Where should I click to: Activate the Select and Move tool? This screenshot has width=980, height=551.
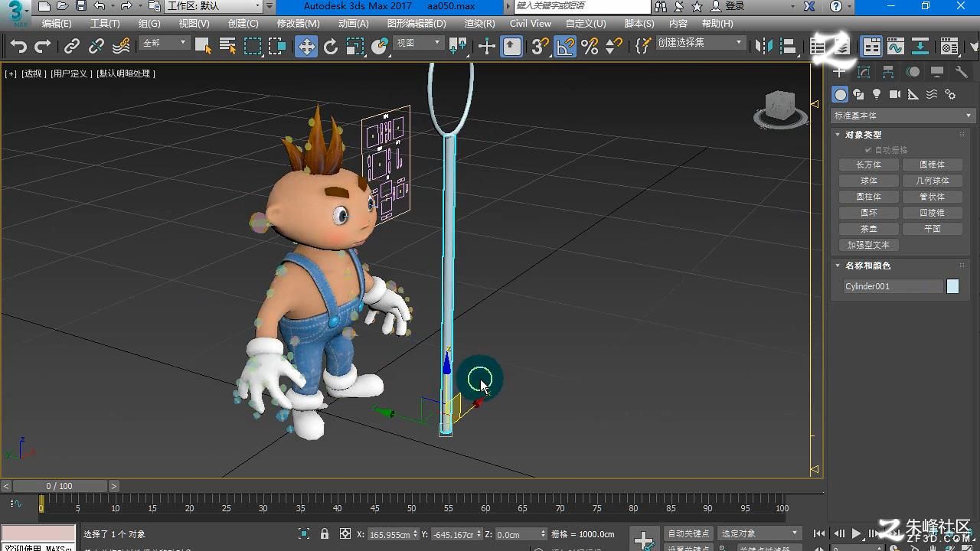pos(306,47)
